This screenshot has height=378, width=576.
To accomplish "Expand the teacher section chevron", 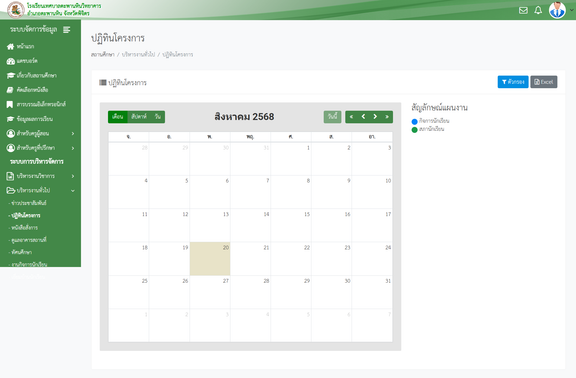I will [x=73, y=133].
